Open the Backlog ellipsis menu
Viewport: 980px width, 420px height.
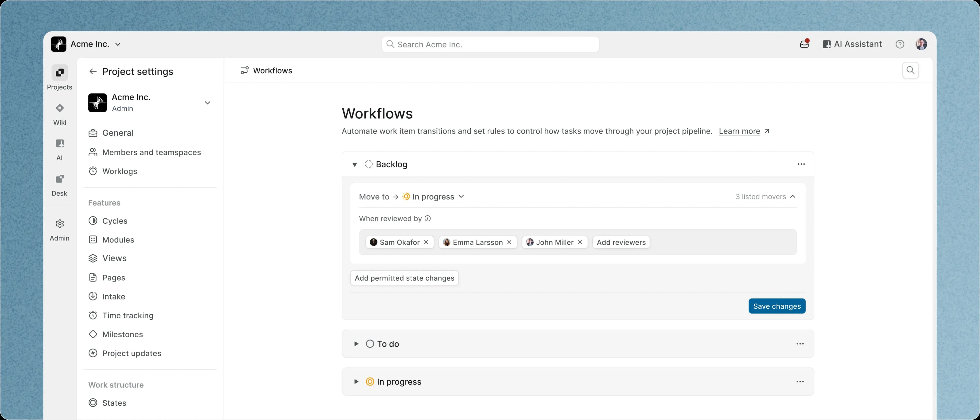[801, 164]
